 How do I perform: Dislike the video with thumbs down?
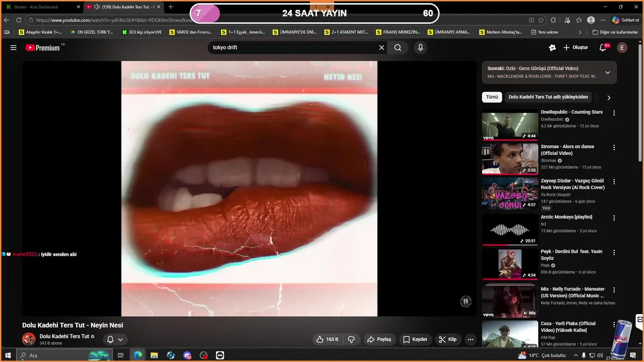click(352, 339)
